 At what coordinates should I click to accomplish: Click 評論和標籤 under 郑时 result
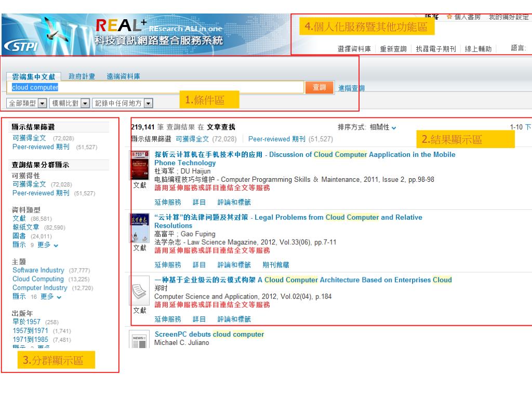click(x=234, y=319)
